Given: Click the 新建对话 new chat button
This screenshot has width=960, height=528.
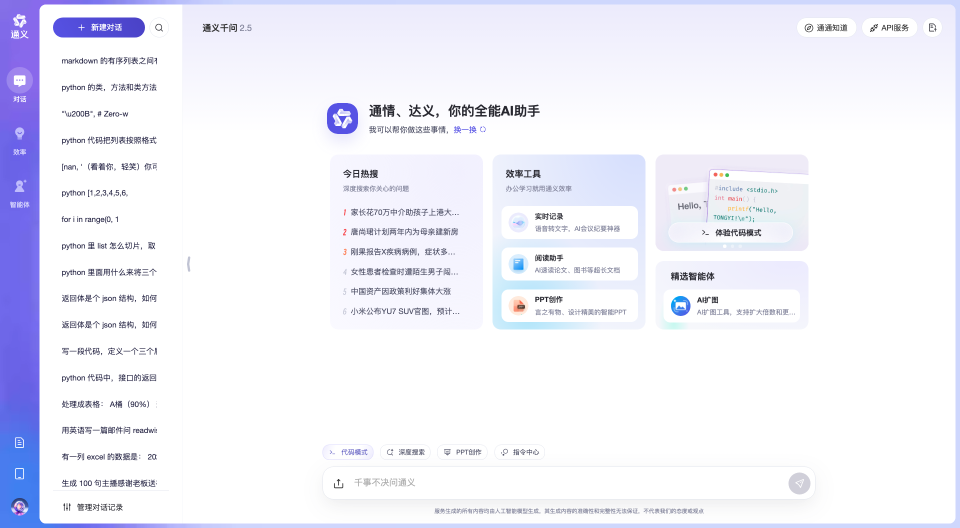Looking at the screenshot, I should coord(99,28).
